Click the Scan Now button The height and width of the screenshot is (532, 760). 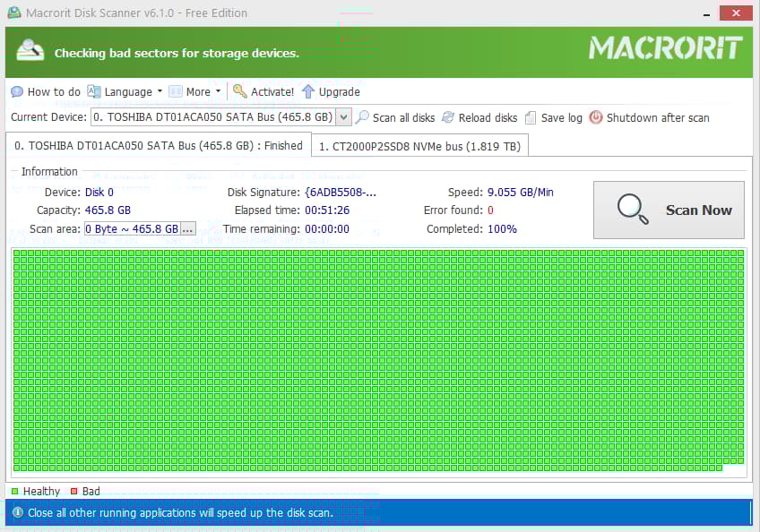(669, 210)
